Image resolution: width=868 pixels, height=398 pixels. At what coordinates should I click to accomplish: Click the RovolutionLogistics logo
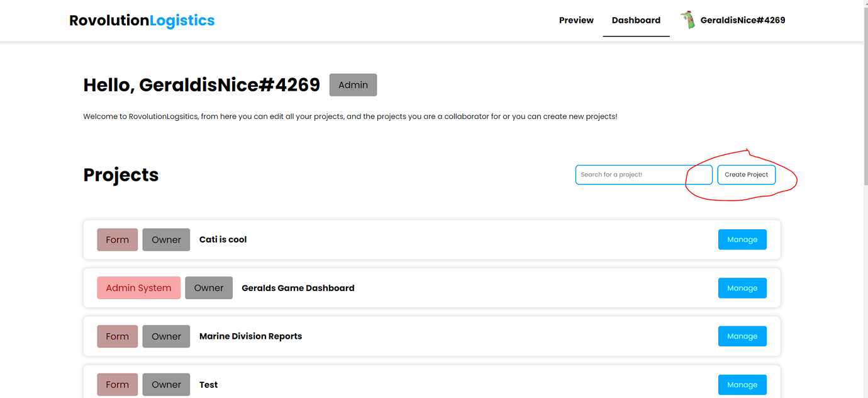(142, 20)
